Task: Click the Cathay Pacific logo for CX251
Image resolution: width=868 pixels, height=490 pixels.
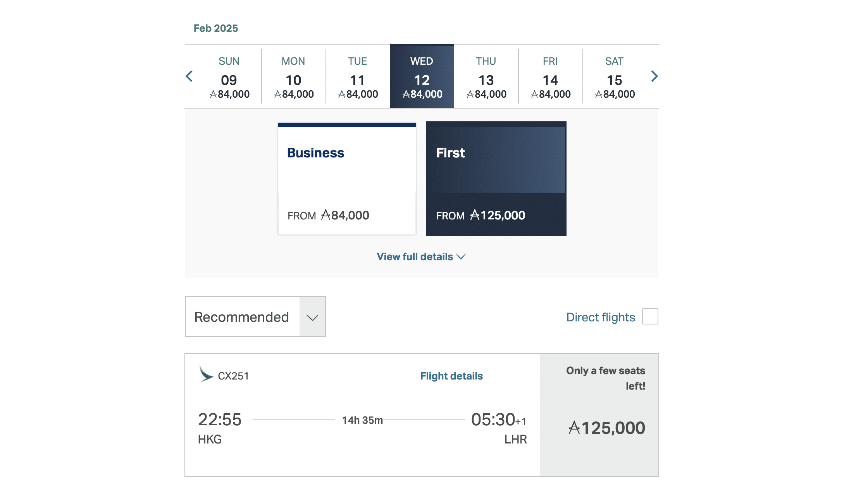Action: [x=206, y=374]
